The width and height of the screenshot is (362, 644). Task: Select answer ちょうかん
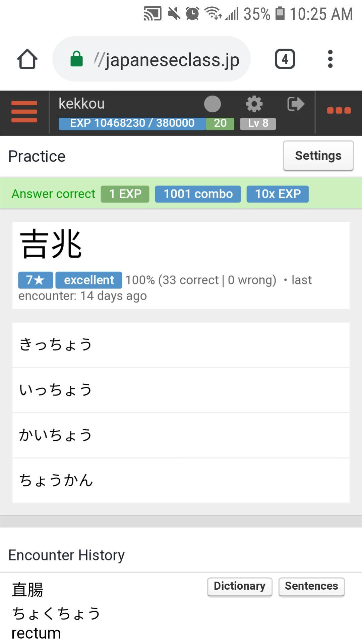coord(181,480)
